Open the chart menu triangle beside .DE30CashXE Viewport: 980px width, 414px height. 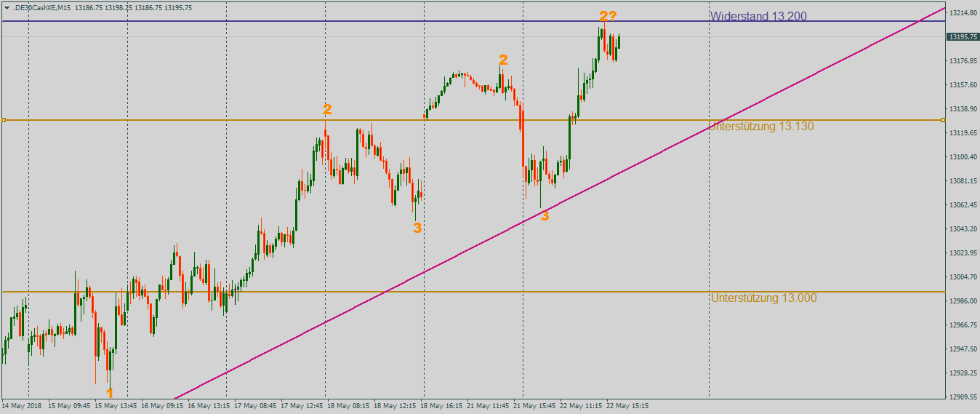(7, 7)
